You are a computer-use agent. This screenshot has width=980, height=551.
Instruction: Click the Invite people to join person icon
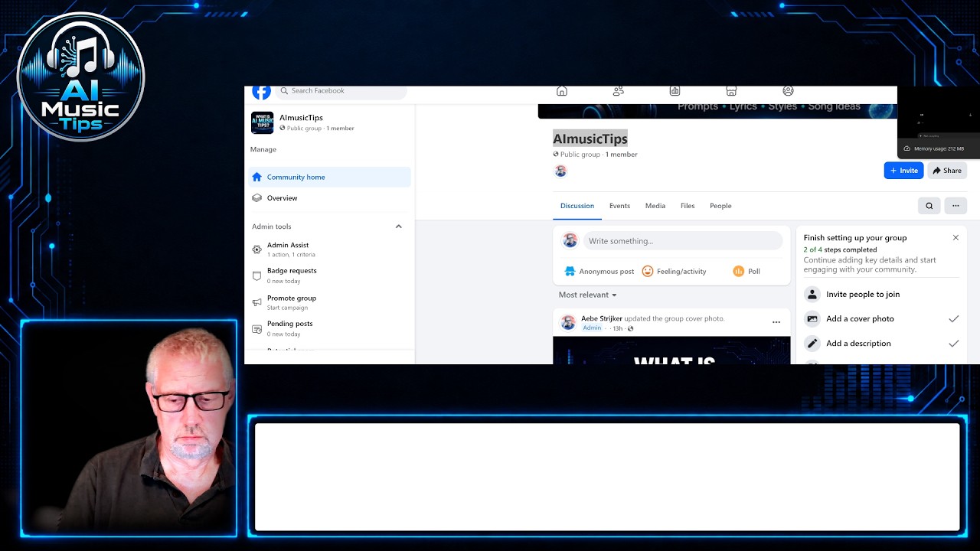coord(812,294)
